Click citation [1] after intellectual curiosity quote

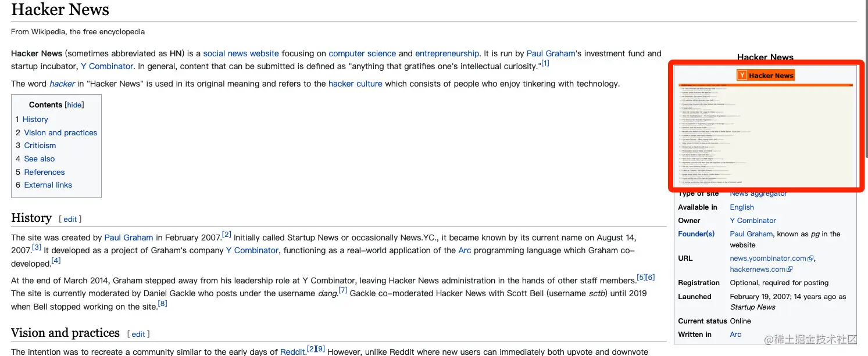[x=545, y=63]
